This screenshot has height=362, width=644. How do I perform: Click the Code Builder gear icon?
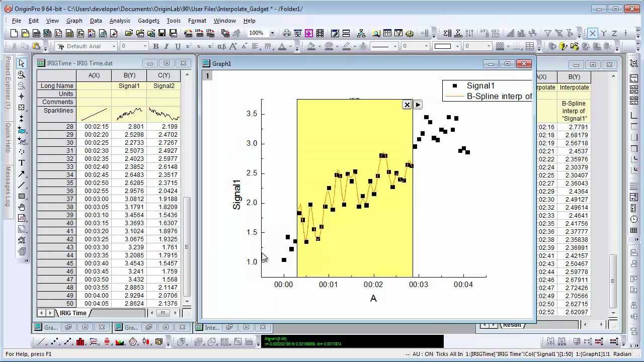click(409, 33)
